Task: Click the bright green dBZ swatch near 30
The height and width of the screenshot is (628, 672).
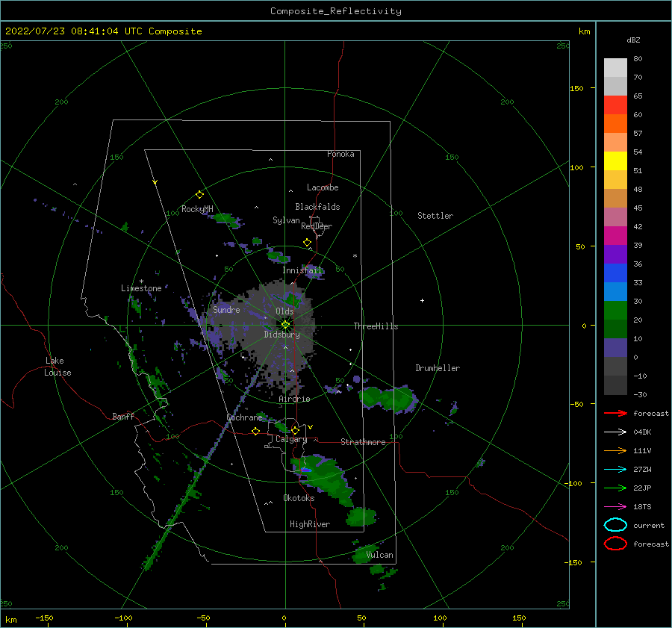Action: pos(615,311)
